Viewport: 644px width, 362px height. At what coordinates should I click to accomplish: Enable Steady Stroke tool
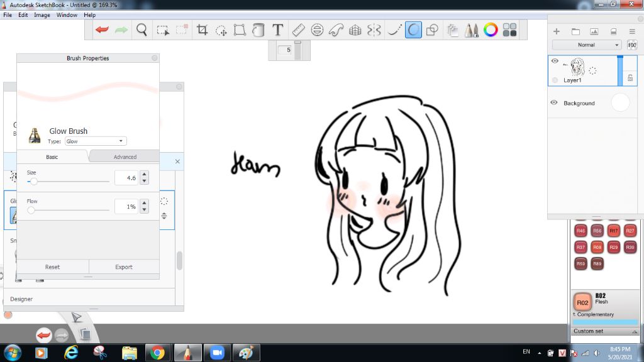394,30
